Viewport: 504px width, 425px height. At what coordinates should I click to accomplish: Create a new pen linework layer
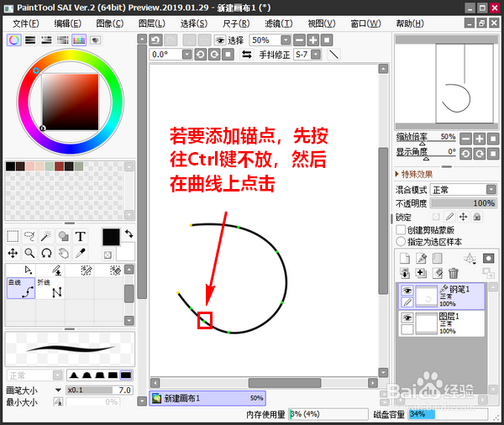click(x=421, y=258)
